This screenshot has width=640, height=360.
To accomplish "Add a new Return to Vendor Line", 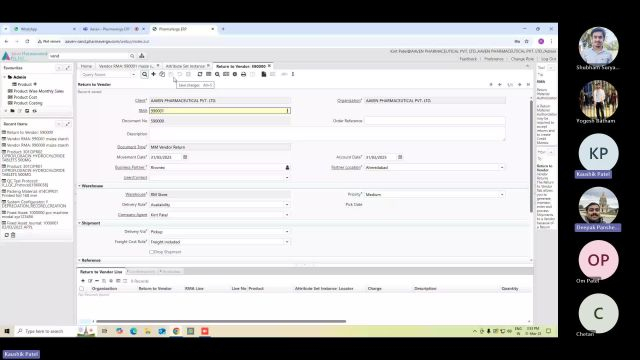I will (83, 281).
